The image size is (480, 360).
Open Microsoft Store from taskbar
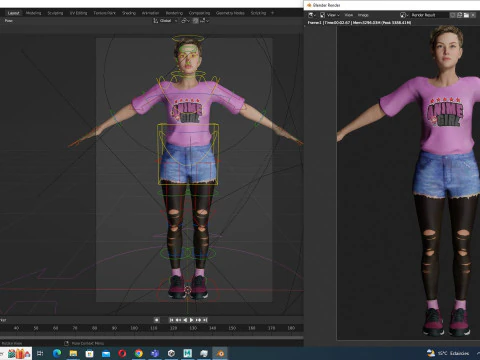[x=90, y=353]
